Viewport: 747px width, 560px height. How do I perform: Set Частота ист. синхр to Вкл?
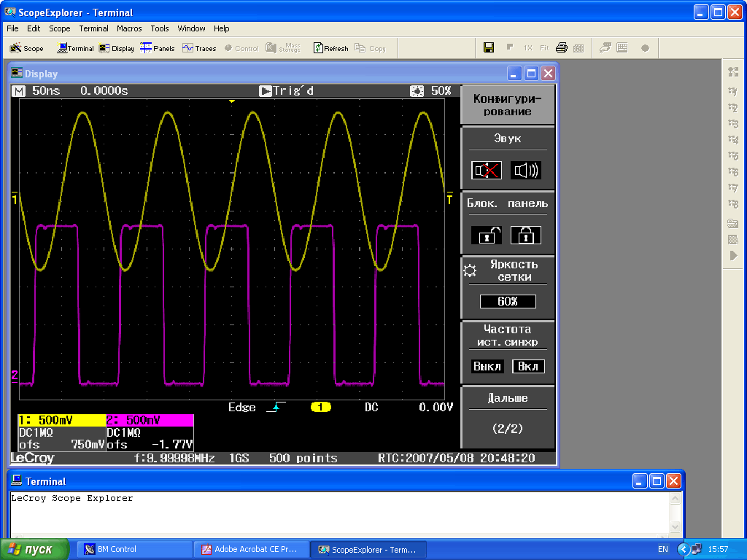(x=527, y=366)
